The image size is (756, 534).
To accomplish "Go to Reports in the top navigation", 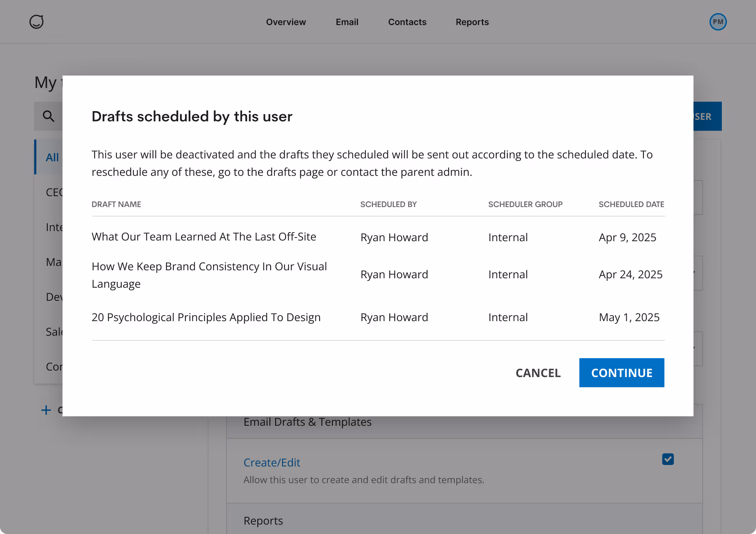I will [472, 22].
